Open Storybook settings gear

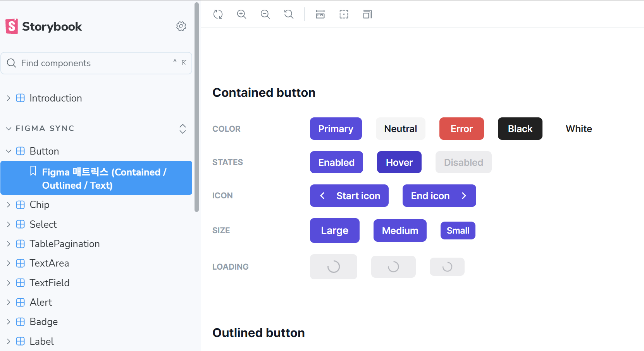coord(181,26)
